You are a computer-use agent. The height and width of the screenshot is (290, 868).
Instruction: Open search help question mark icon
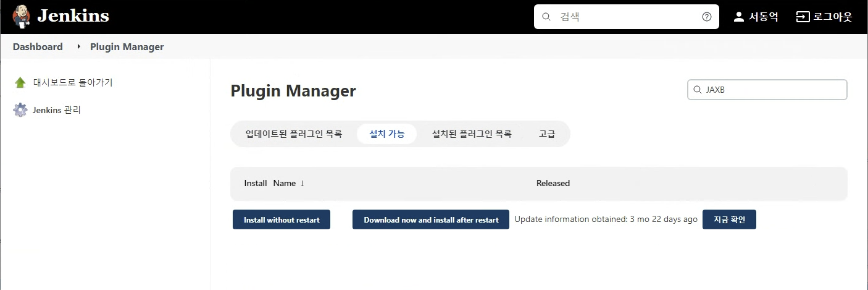point(707,17)
